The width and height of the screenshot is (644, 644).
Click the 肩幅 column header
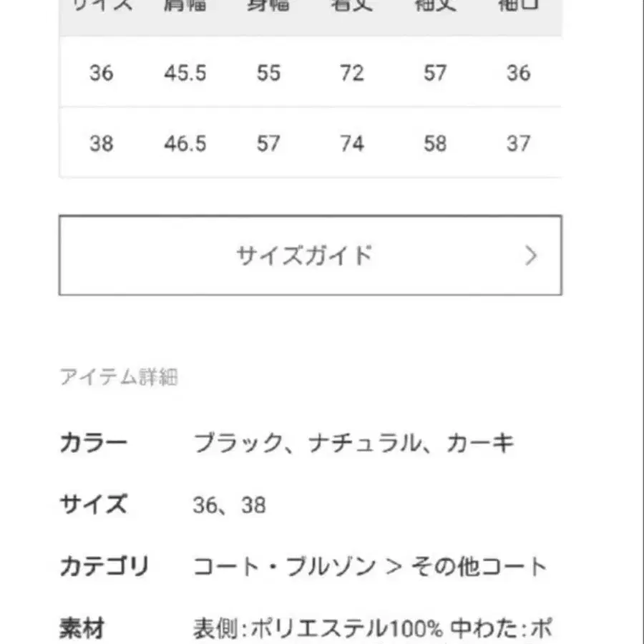(185, 7)
